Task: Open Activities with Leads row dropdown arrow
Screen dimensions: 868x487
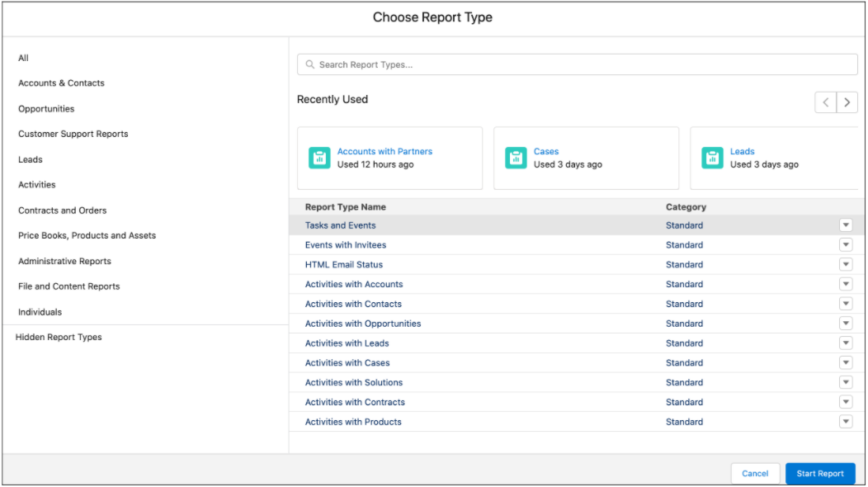Action: (846, 343)
